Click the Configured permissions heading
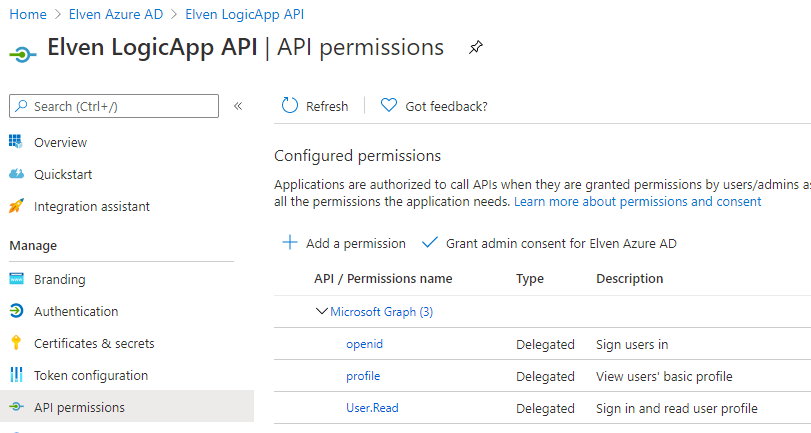The height and width of the screenshot is (433, 811). coord(357,156)
